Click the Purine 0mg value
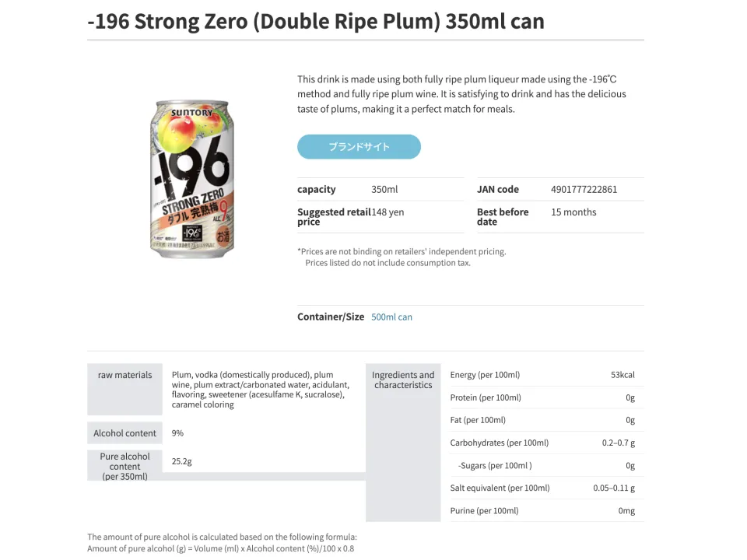747x560 pixels. coord(629,510)
